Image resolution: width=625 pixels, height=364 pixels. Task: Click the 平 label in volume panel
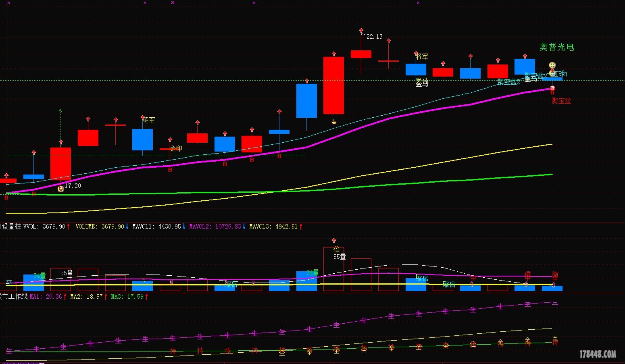point(9,283)
